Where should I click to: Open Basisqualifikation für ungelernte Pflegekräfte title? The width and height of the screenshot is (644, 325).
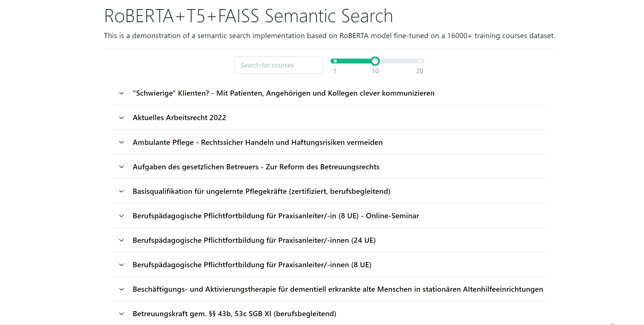click(261, 191)
